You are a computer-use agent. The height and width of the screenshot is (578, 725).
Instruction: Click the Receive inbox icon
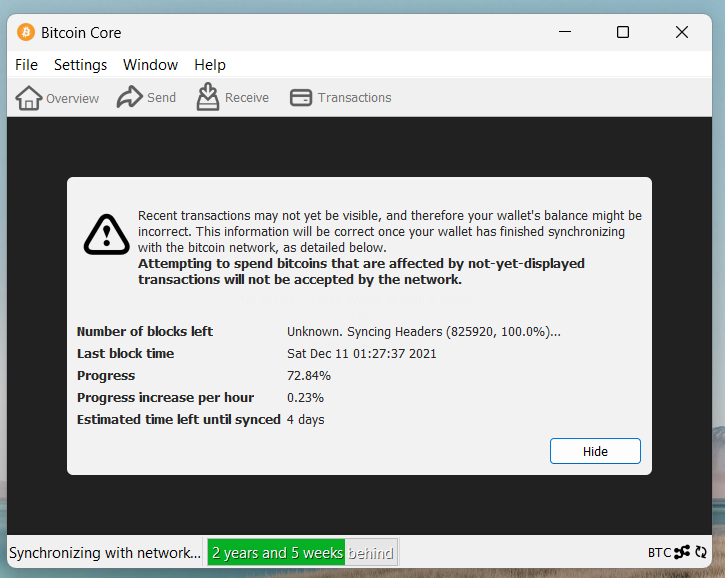coord(208,97)
